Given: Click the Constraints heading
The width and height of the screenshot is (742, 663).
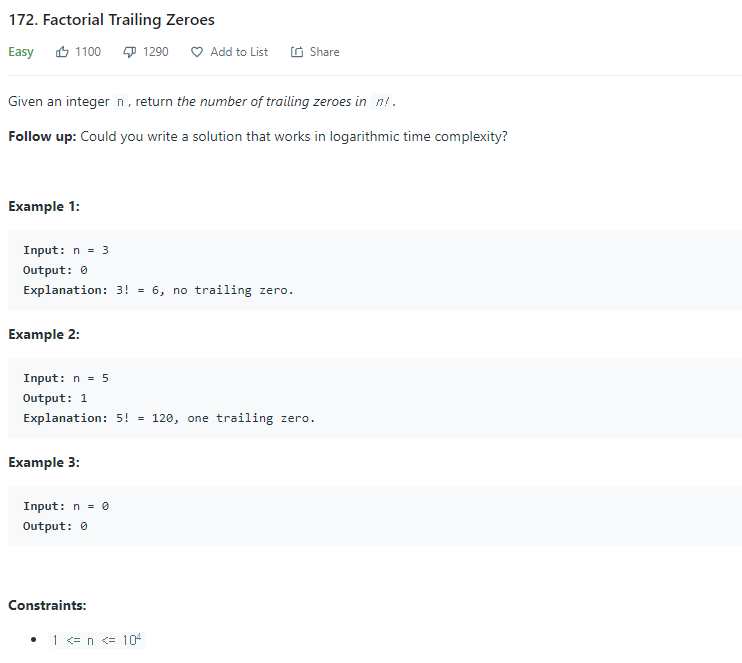Looking at the screenshot, I should click(x=47, y=605).
